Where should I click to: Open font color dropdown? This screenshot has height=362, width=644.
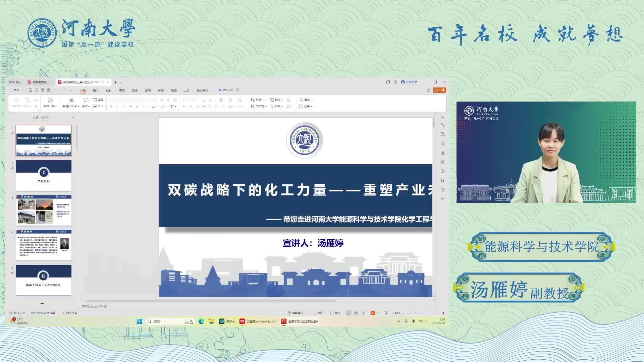pyautogui.click(x=157, y=107)
